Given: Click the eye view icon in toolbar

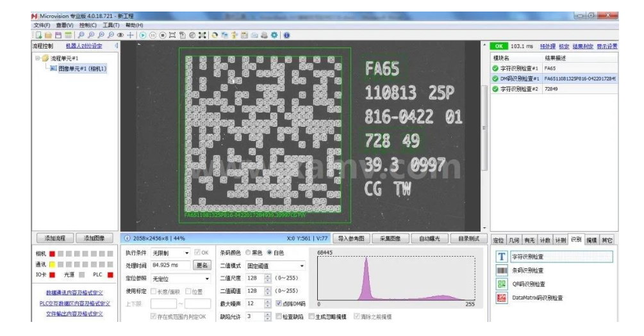Looking at the screenshot, I should click(x=120, y=35).
